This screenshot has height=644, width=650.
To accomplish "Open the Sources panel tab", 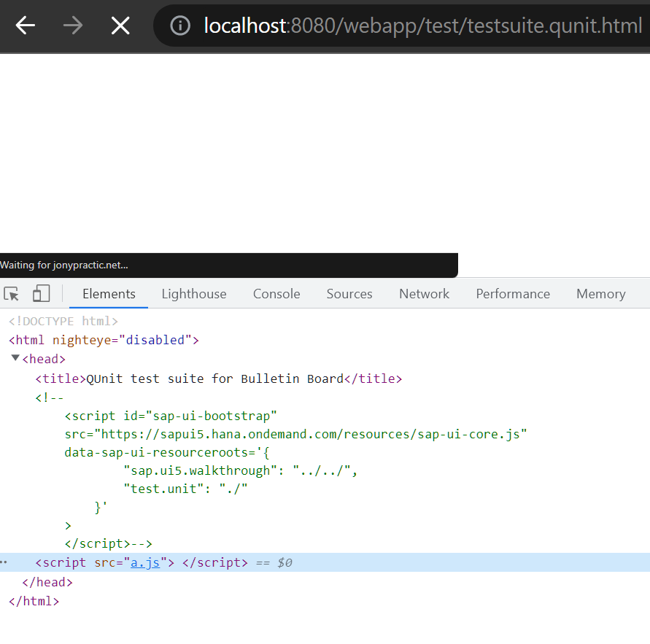I will (x=349, y=294).
